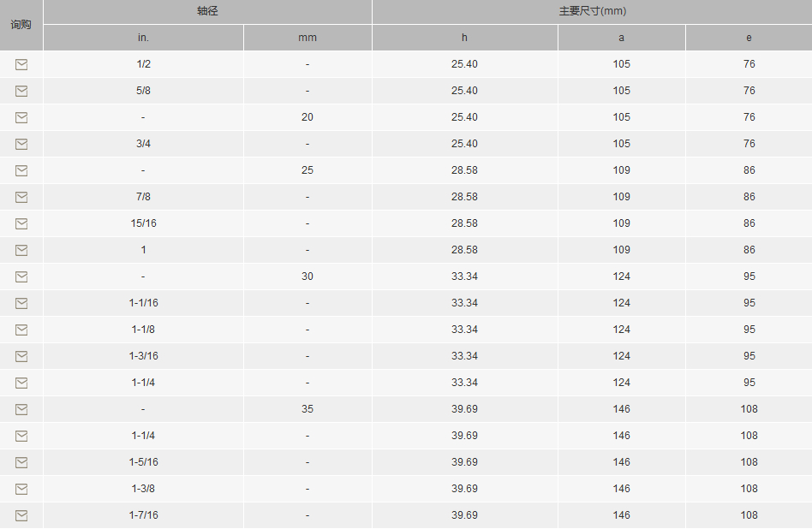Click the 询购 column header

(21, 25)
